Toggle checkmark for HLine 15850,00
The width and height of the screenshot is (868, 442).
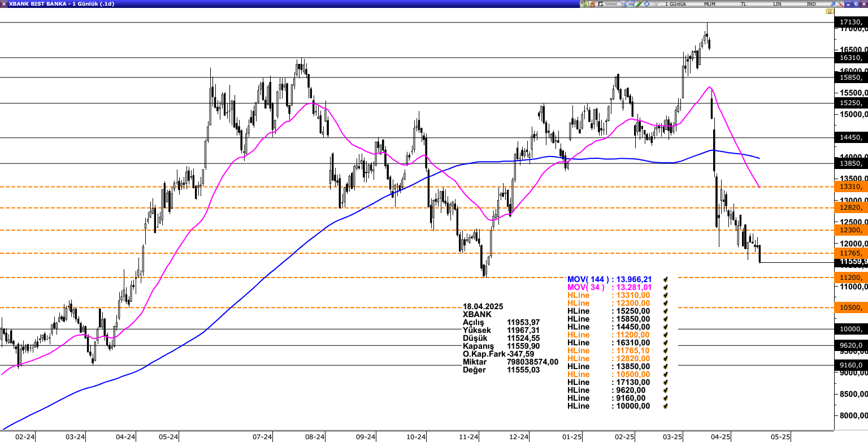click(666, 319)
